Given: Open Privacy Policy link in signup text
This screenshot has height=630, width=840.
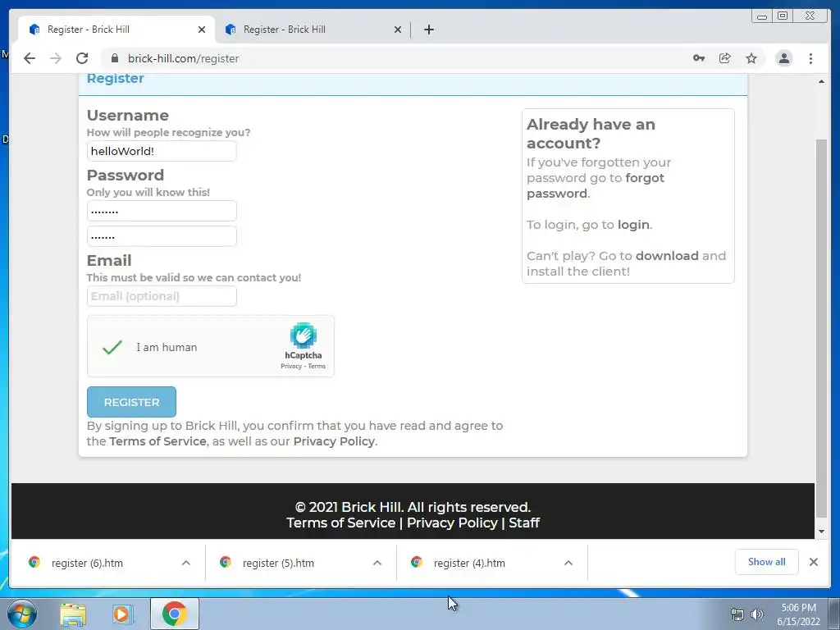Looking at the screenshot, I should pyautogui.click(x=334, y=441).
